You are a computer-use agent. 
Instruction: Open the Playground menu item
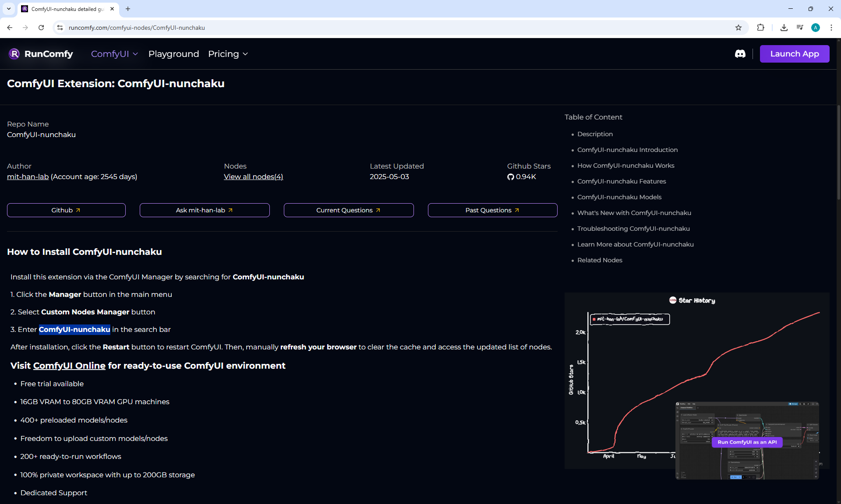click(173, 54)
